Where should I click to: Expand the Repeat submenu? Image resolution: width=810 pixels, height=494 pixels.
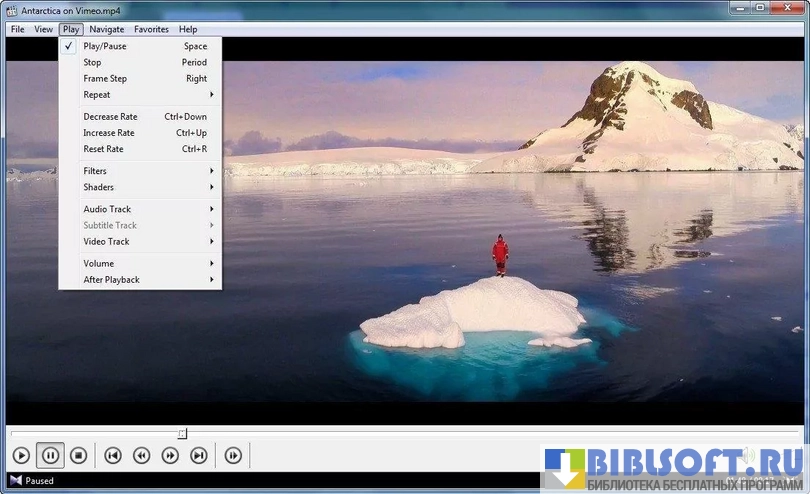97,95
